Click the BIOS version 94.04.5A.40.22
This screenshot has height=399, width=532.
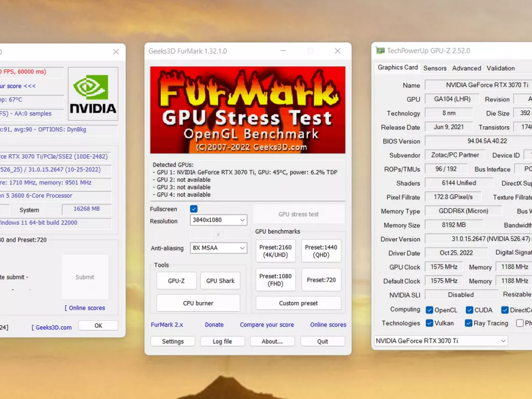[x=479, y=141]
